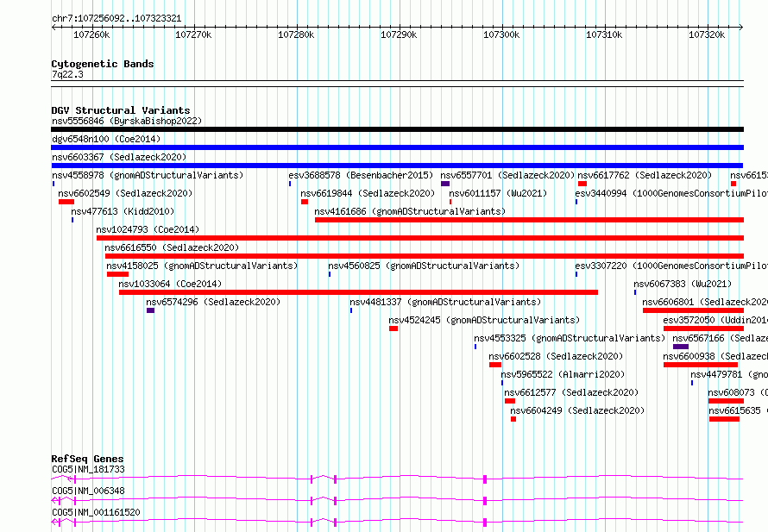The height and width of the screenshot is (532, 768).
Task: Select the purple nsv6557701 variant marker
Action: (x=445, y=184)
